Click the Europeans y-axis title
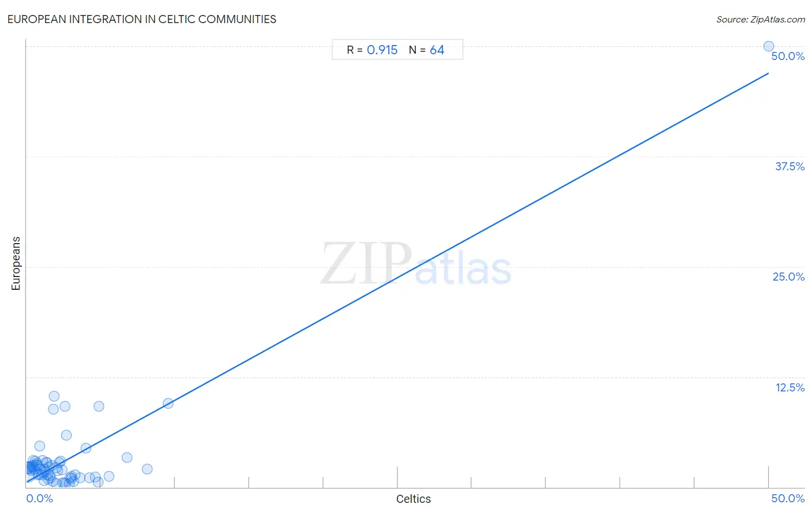Viewport: 812px width, 515px height. point(16,263)
